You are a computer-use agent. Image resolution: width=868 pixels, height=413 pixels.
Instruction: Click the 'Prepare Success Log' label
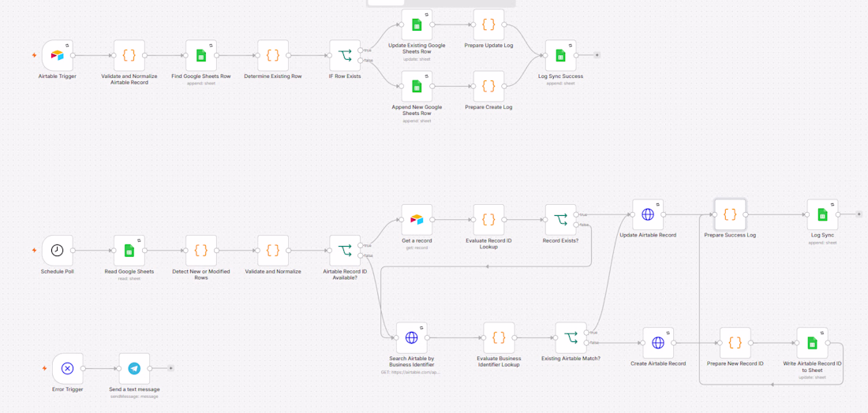point(730,236)
